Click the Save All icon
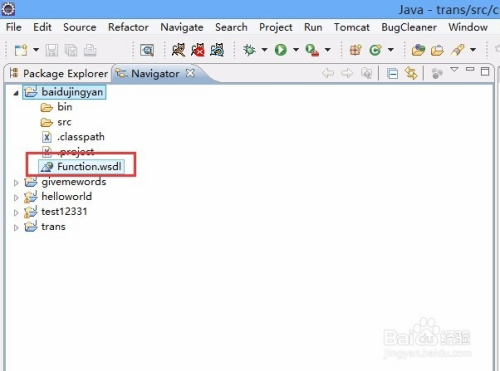The image size is (500, 371). pos(71,50)
